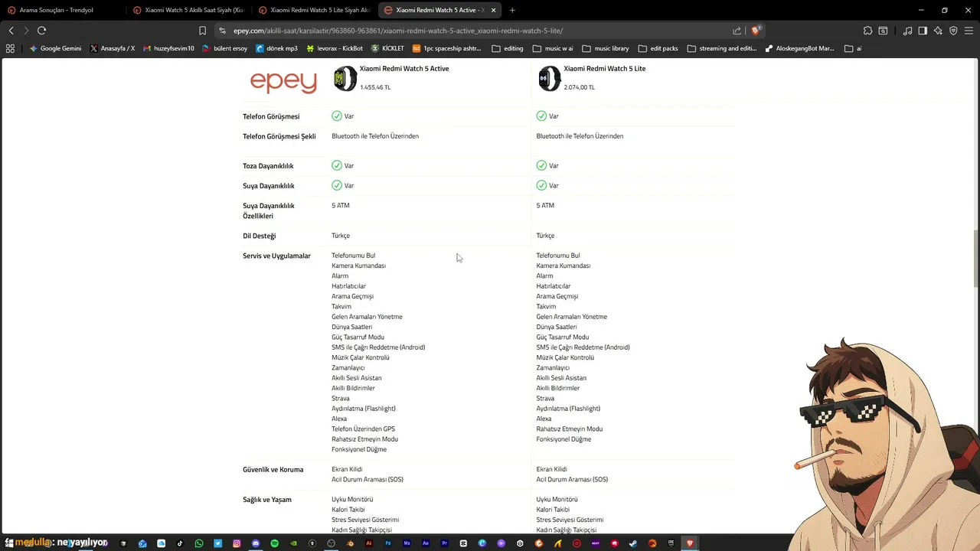Click the Toza Dayanıklılık row label
This screenshot has height=551, width=980.
(x=268, y=166)
